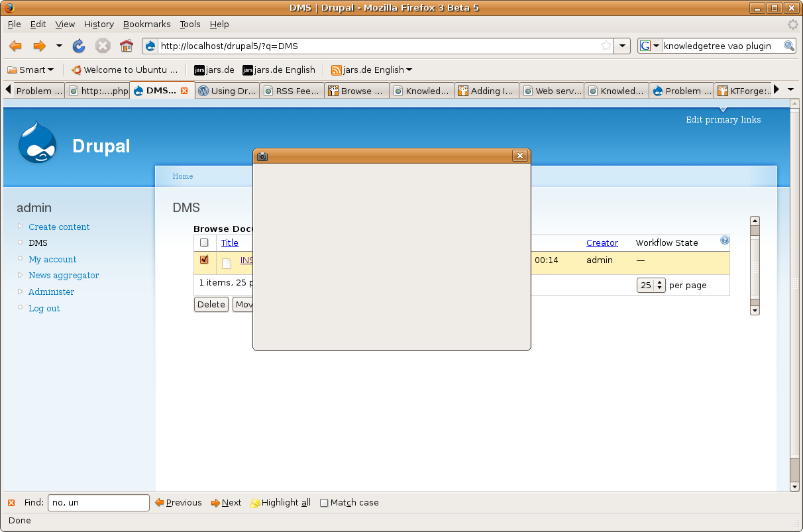Go to the Home page icon
The image size is (803, 532).
click(x=127, y=46)
